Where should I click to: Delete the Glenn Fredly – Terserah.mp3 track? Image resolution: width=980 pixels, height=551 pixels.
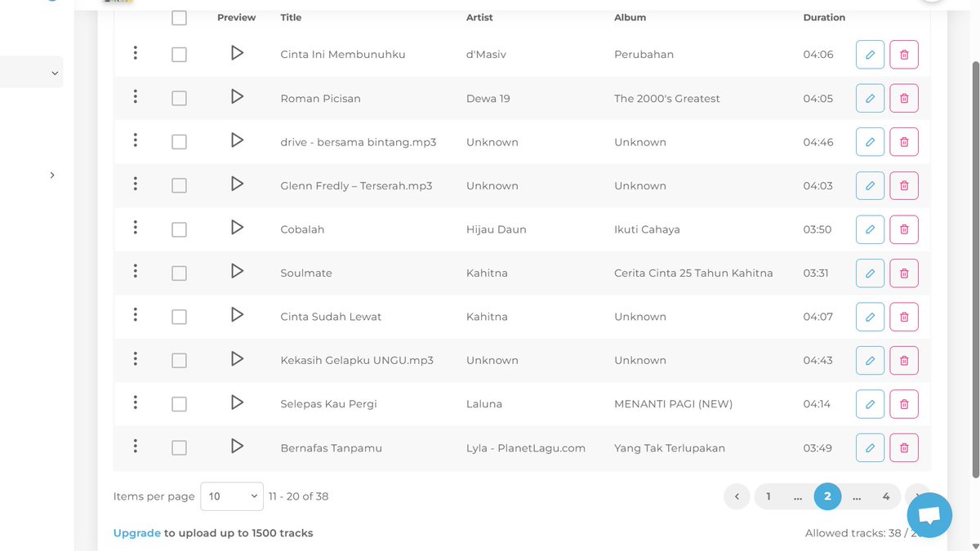[904, 185]
